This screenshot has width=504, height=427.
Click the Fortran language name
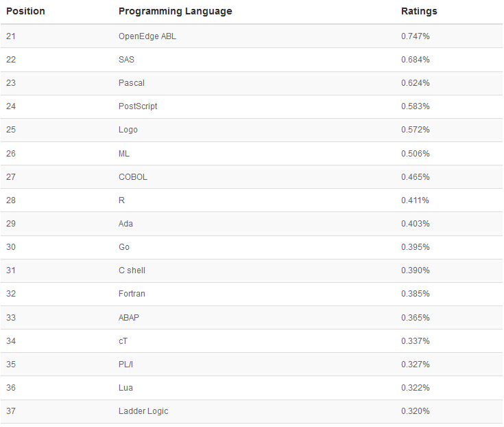[x=132, y=294]
